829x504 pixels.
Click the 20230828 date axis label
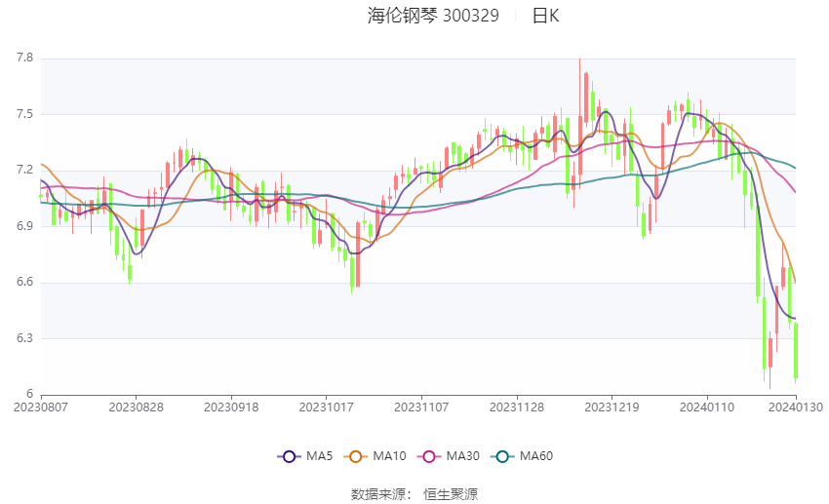click(x=136, y=407)
